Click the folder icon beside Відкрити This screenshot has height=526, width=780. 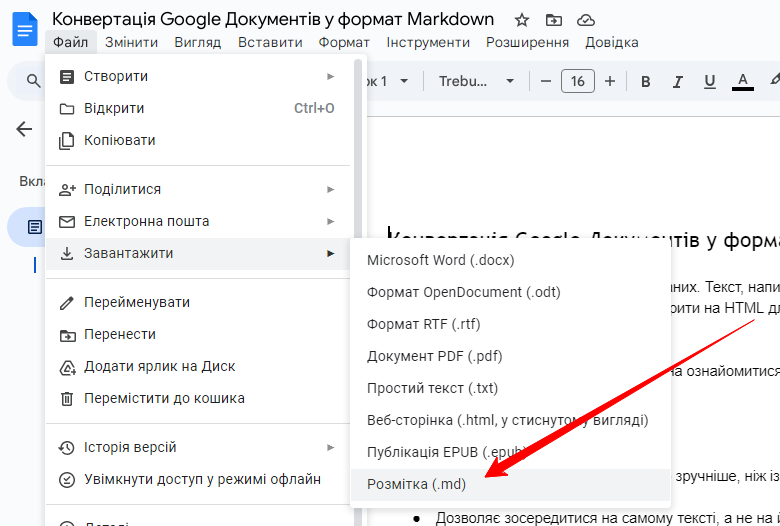pos(67,109)
